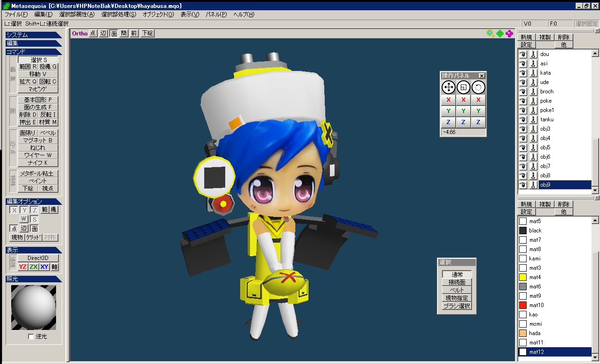
Task: Choose the 選択 S command
Action: tap(38, 60)
